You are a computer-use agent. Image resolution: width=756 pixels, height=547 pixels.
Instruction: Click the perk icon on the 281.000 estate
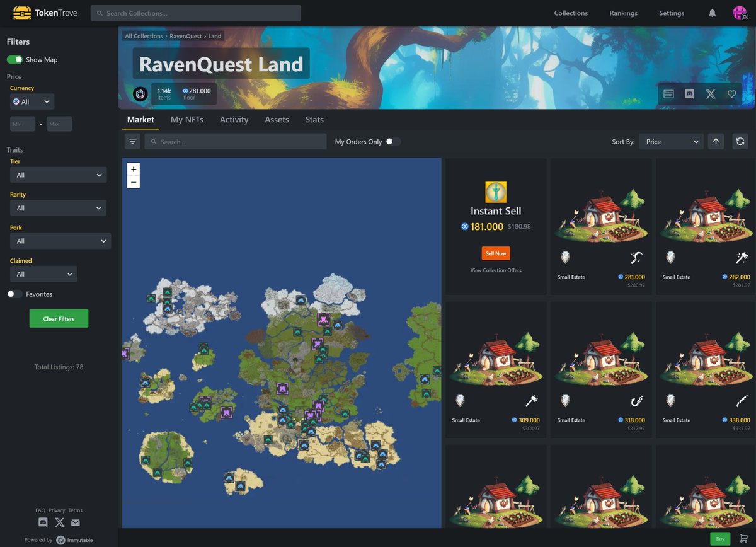coord(636,258)
